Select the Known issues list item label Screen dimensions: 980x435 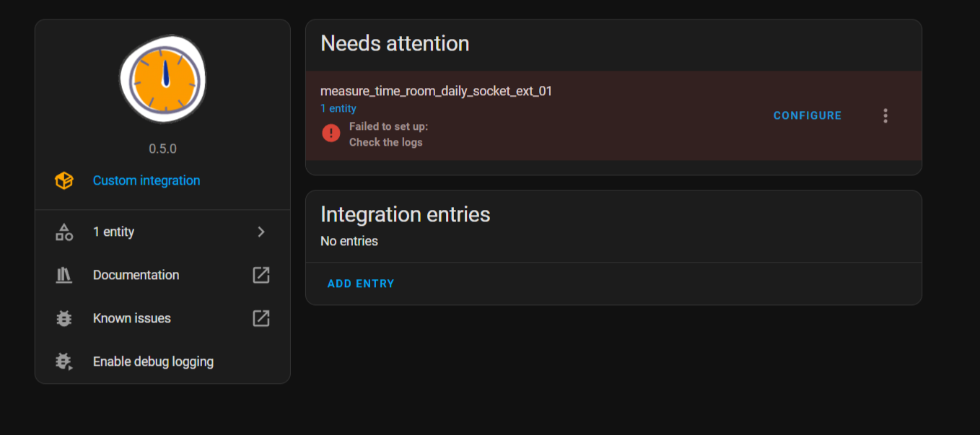132,318
